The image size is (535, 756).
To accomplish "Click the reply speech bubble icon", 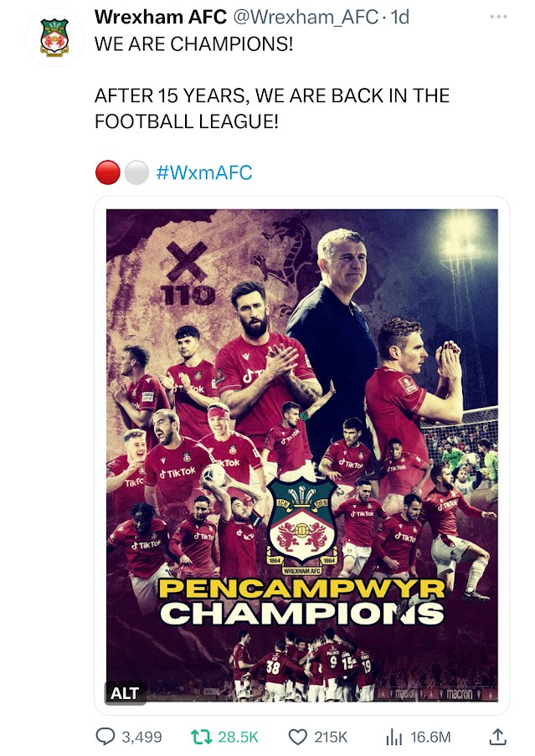I will (105, 736).
